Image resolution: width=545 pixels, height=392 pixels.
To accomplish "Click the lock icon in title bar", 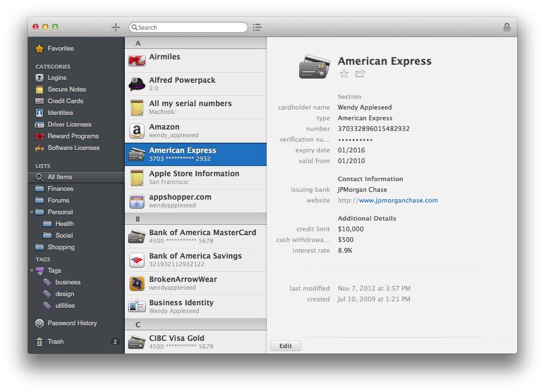I will click(507, 27).
